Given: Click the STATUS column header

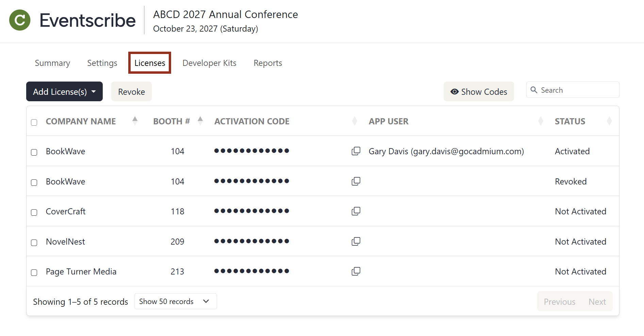Looking at the screenshot, I should [570, 121].
